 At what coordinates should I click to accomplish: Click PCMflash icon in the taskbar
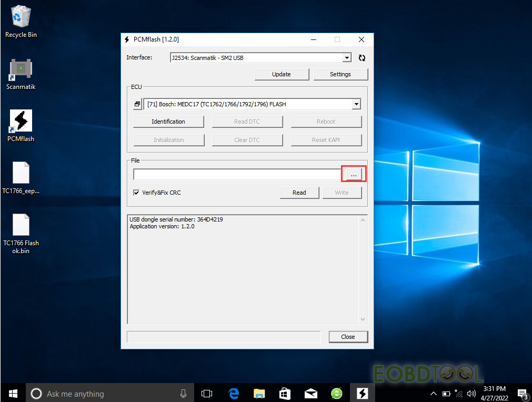tap(362, 393)
